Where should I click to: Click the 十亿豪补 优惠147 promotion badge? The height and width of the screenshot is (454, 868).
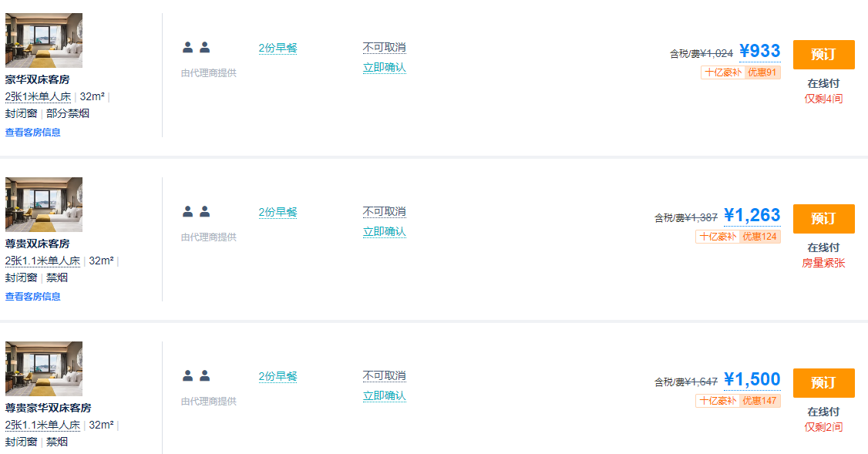click(x=738, y=401)
